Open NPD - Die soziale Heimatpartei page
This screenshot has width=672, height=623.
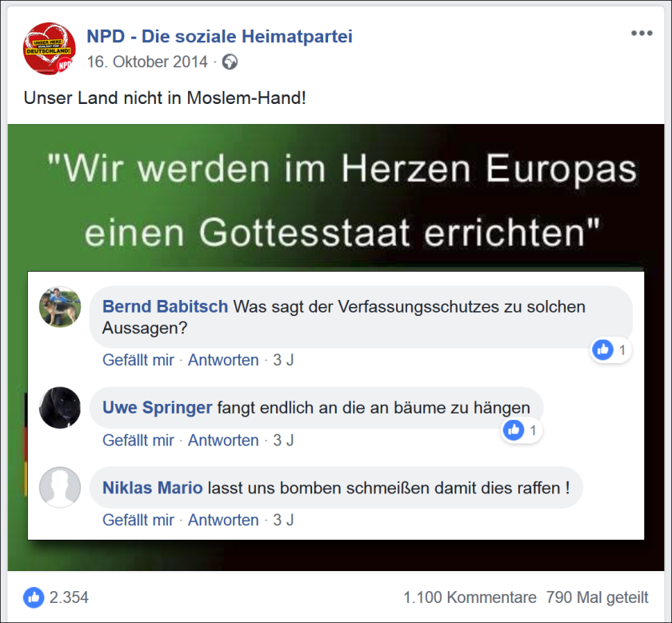tap(219, 37)
